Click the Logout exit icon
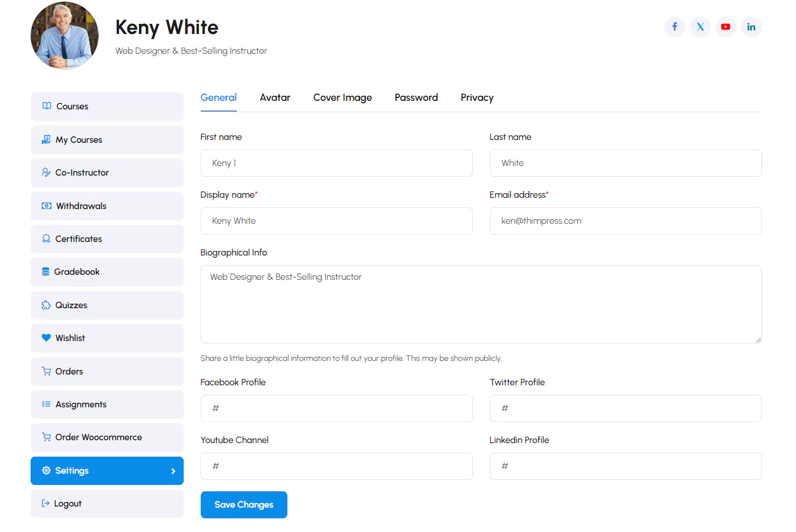 [x=45, y=504]
